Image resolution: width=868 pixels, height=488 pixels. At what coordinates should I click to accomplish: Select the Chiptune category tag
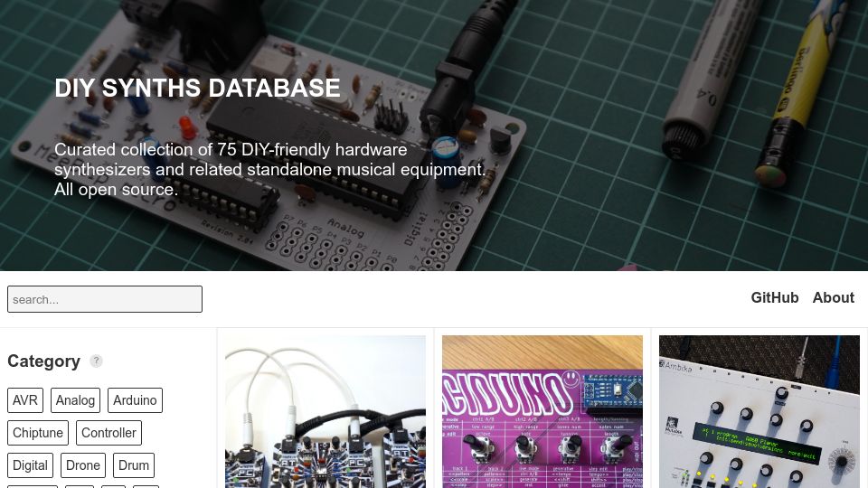[38, 433]
